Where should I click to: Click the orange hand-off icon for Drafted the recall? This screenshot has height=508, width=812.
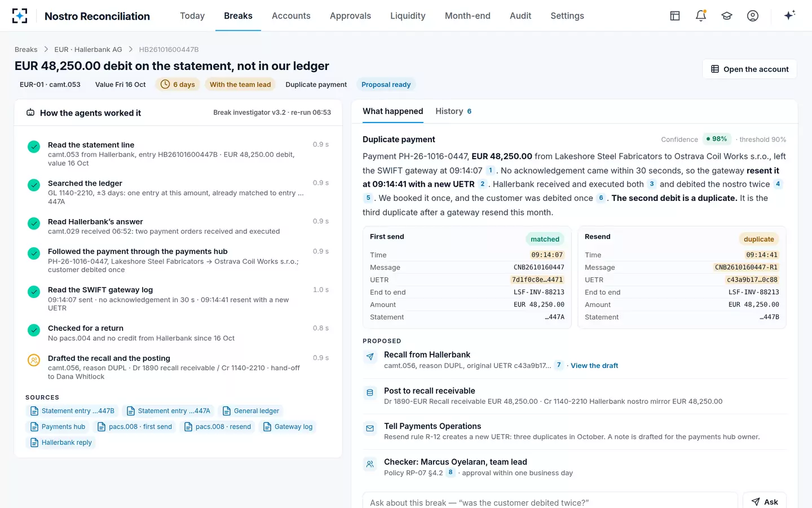(34, 360)
